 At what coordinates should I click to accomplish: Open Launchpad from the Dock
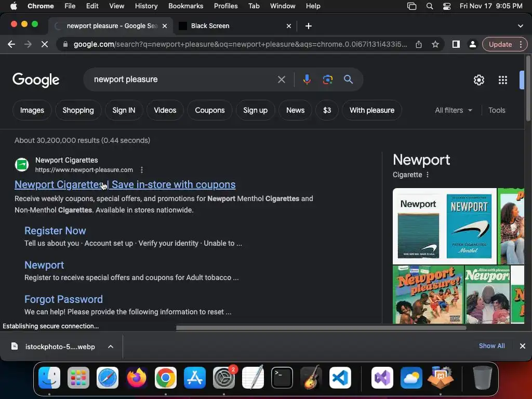pos(78,378)
